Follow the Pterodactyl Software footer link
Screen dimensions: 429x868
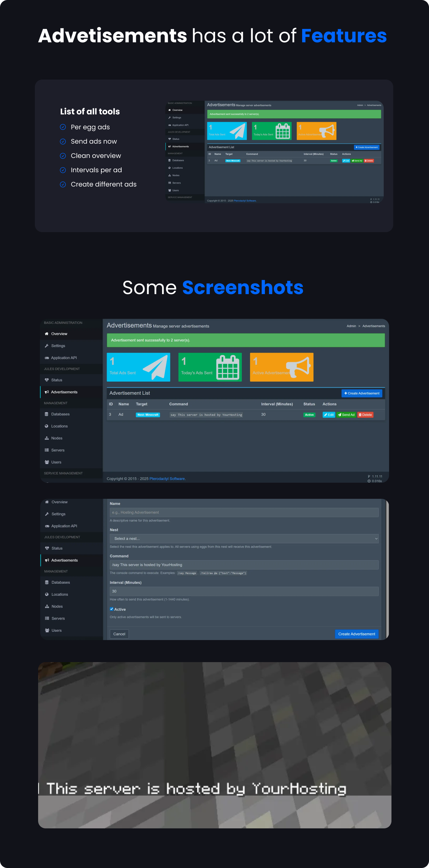point(167,479)
